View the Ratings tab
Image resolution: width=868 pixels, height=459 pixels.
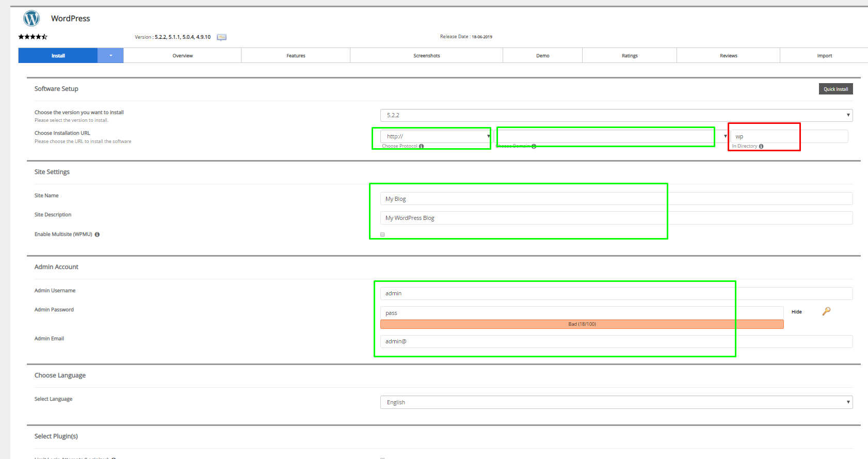630,55
